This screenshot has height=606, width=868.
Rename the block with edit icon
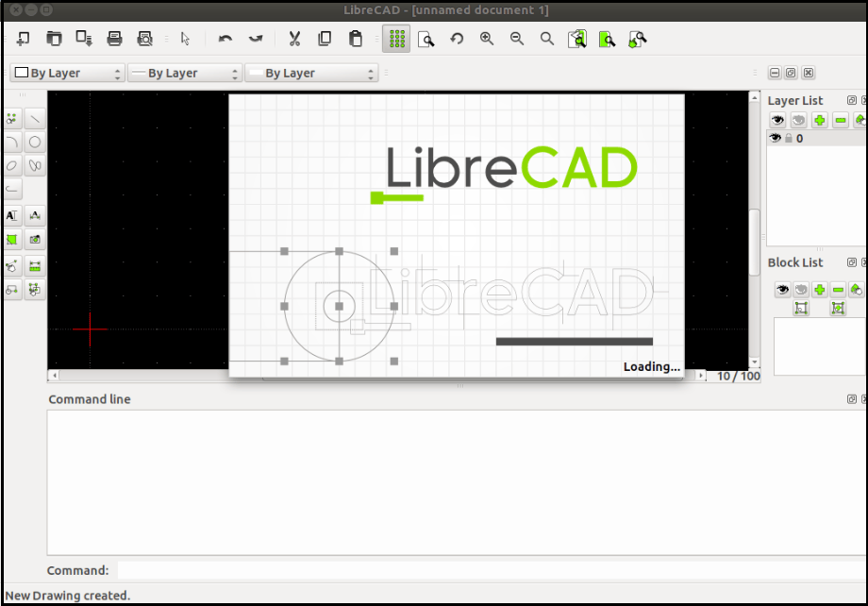pyautogui.click(x=857, y=289)
